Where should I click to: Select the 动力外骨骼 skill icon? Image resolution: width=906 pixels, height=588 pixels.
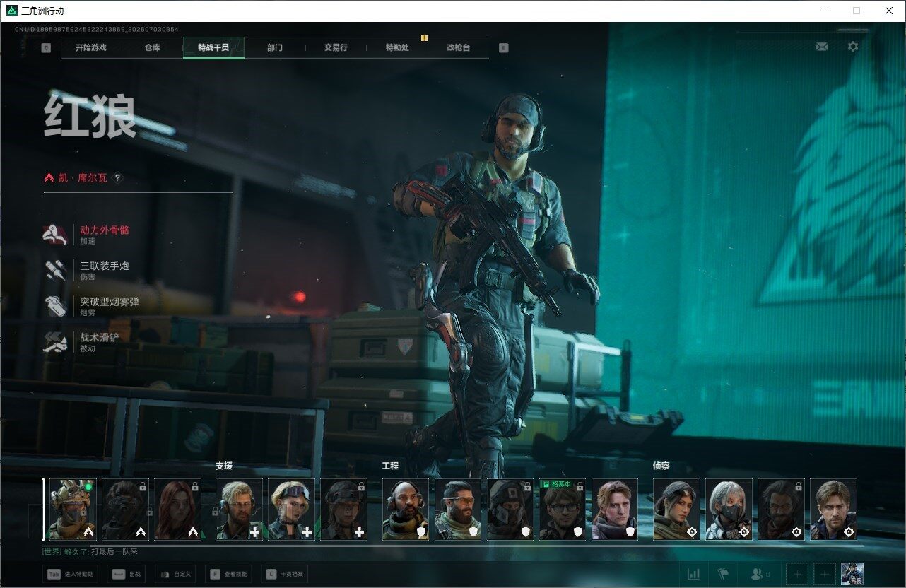55,235
